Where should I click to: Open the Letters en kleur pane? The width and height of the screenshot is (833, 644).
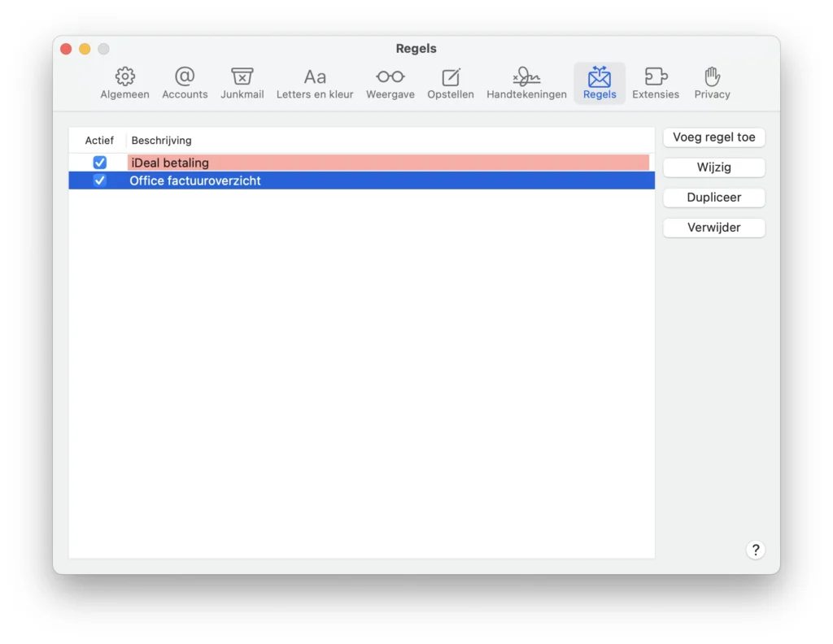tap(315, 84)
